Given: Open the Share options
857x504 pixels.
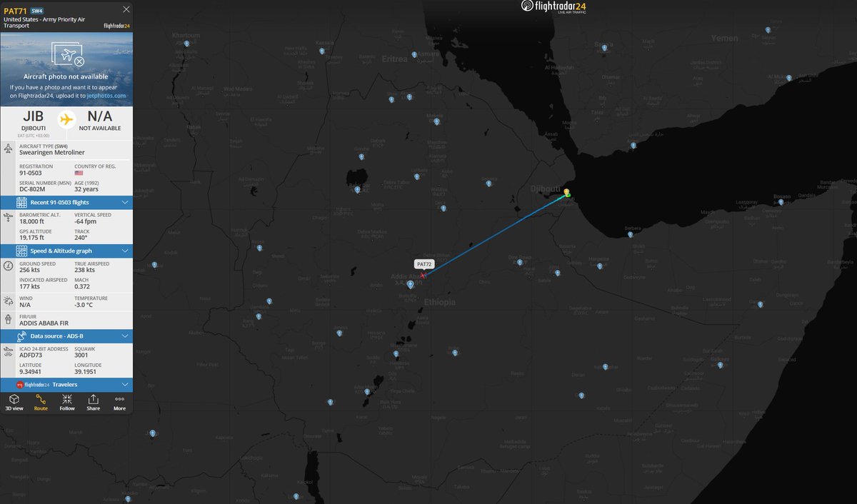Looking at the screenshot, I should coord(93,403).
